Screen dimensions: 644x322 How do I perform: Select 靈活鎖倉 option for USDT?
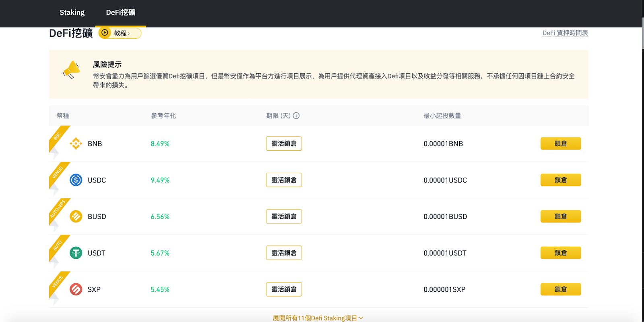[x=284, y=253]
